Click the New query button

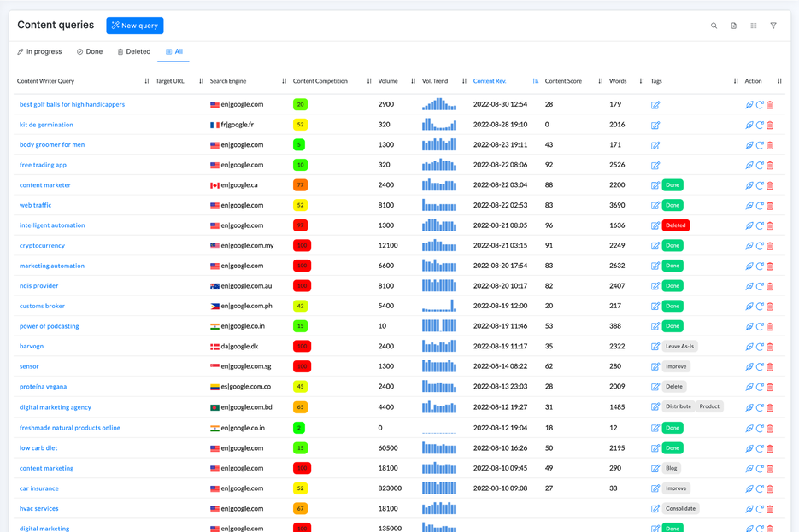(x=134, y=25)
